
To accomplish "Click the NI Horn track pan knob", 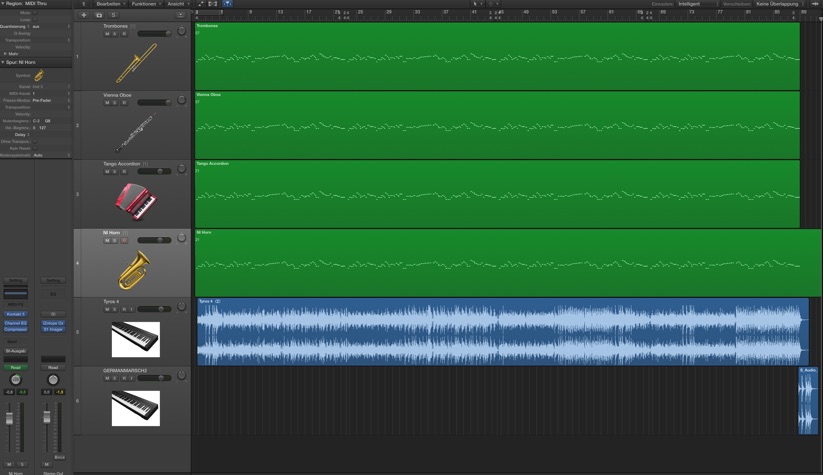I will coord(181,238).
